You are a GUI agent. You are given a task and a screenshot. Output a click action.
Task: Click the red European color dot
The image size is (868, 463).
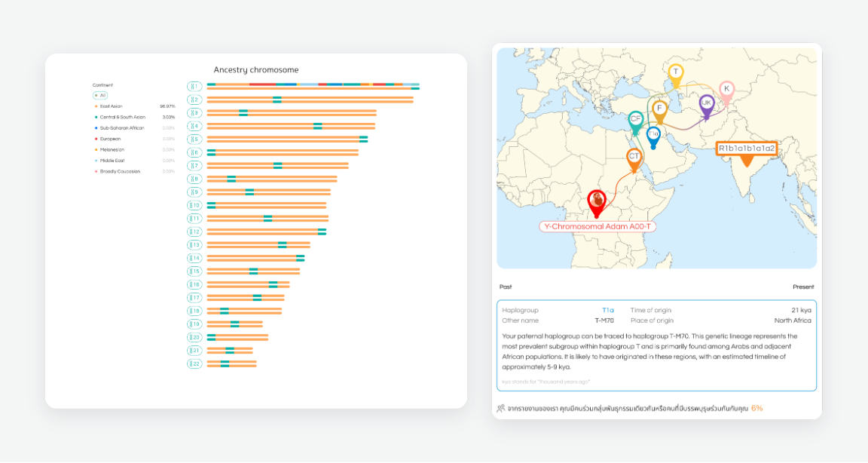pos(96,139)
